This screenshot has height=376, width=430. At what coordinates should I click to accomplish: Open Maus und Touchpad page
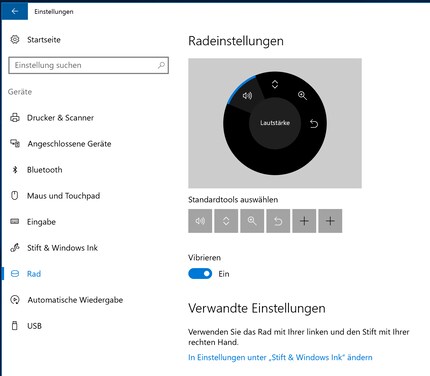click(x=55, y=196)
